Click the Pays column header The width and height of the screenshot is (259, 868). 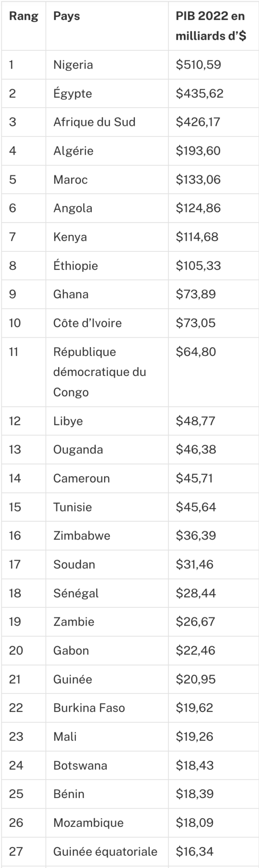pyautogui.click(x=67, y=17)
